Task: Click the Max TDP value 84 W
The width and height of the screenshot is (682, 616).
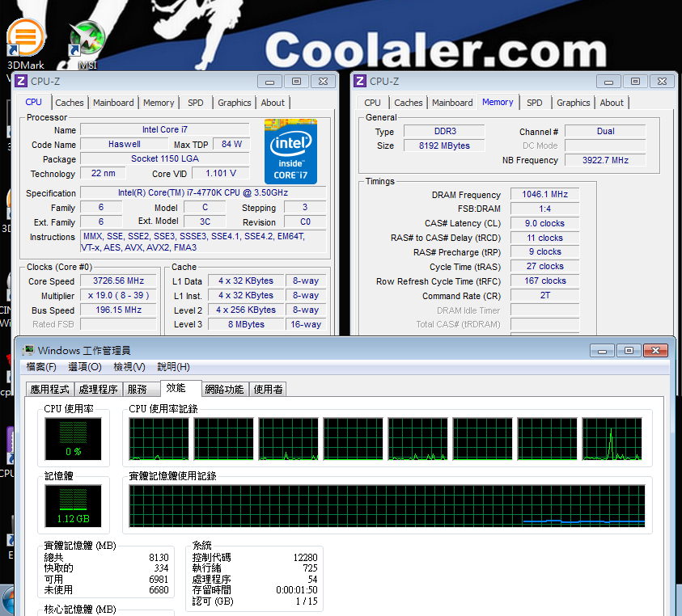Action: coord(231,145)
